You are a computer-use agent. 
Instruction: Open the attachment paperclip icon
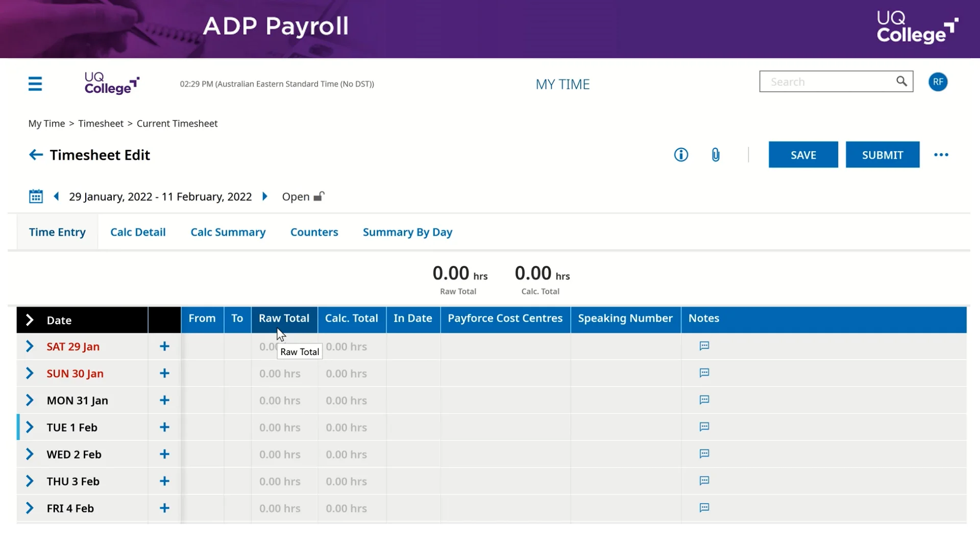pyautogui.click(x=715, y=155)
